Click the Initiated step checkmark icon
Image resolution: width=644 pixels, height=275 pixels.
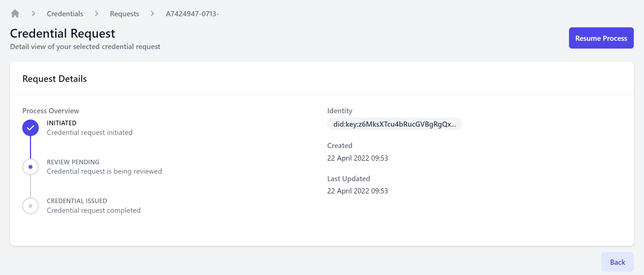click(x=30, y=128)
